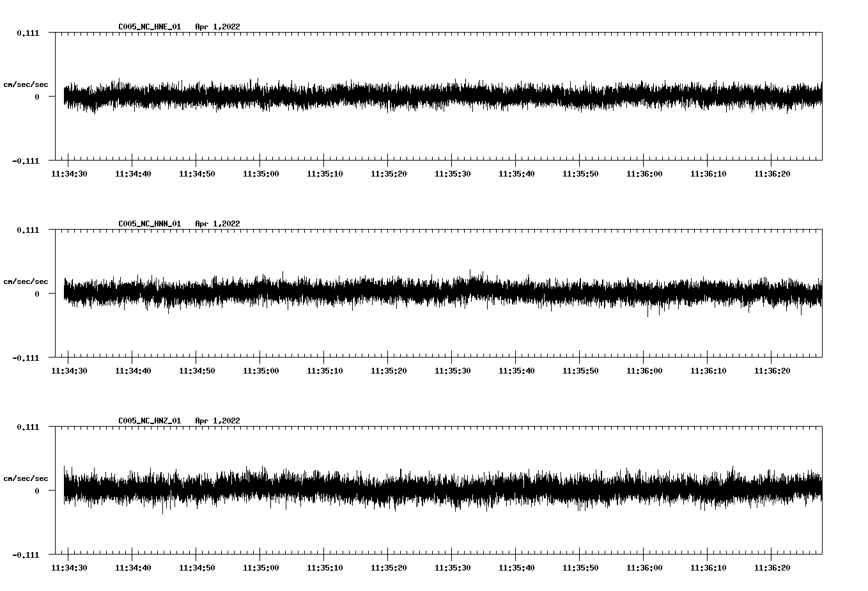
Task: Click 11:35:00 on the HNN time axis
Action: [261, 371]
